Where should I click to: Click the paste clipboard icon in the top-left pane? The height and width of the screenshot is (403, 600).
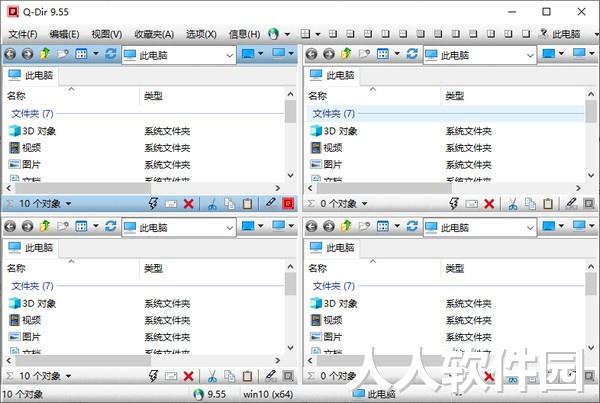(247, 204)
